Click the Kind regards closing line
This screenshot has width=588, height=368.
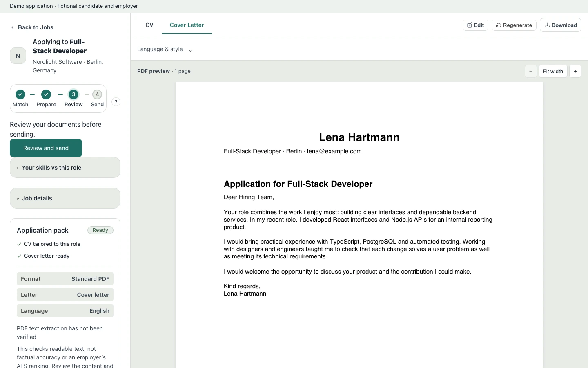click(242, 286)
